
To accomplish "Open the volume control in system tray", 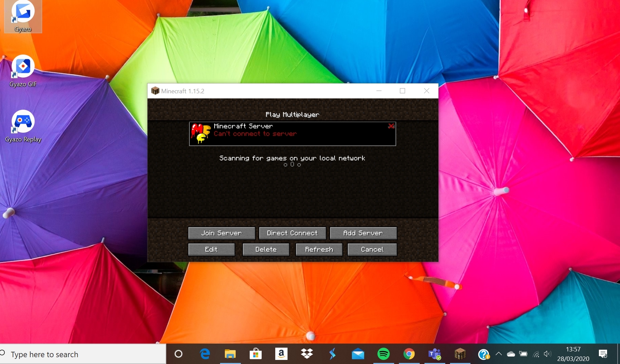I will (x=547, y=354).
